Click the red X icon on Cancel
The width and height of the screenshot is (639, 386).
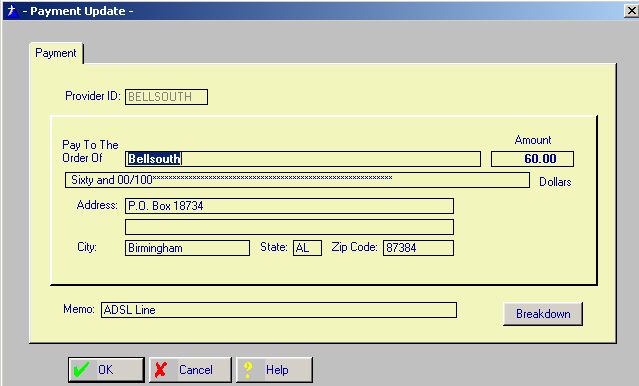pos(161,369)
